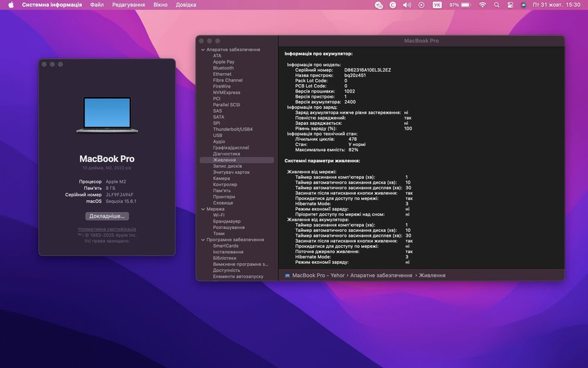
Task: Open the Довідка menu
Action: (186, 5)
